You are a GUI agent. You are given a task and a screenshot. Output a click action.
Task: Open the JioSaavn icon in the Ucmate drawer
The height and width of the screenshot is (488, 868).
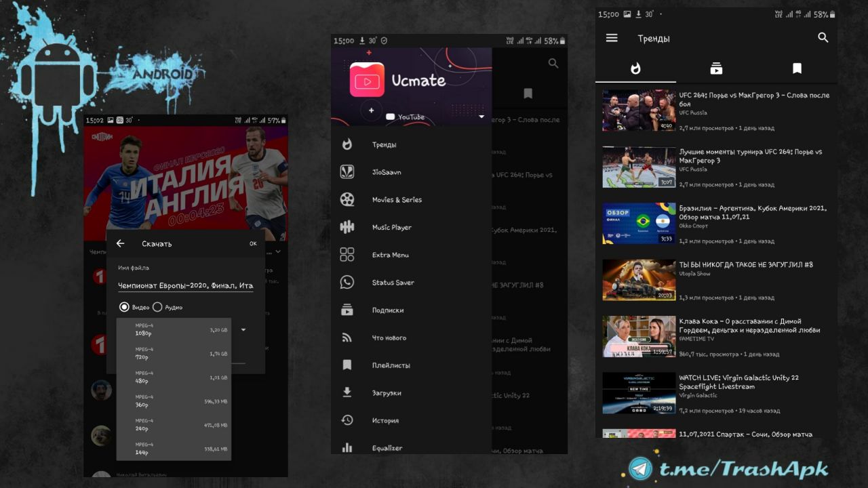coord(347,172)
